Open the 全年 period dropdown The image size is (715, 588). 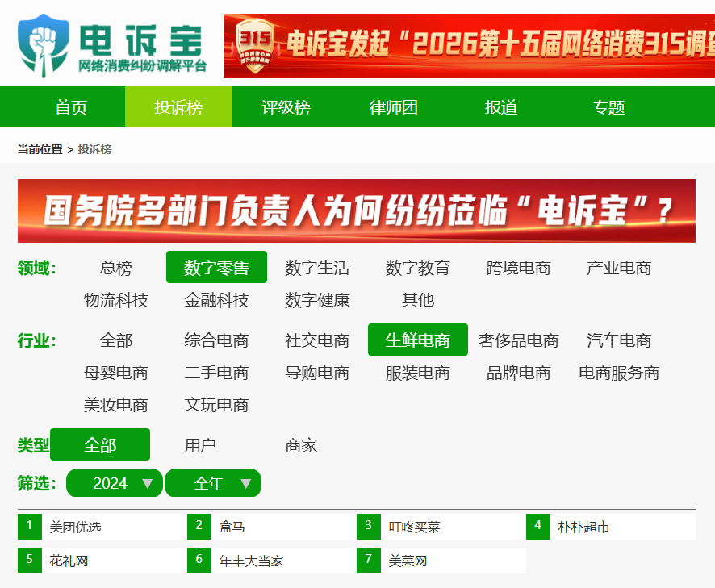pos(213,482)
